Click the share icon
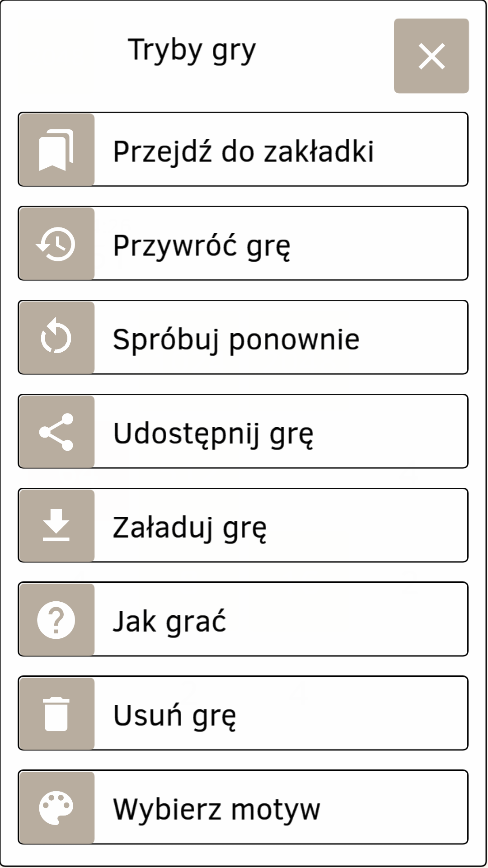The height and width of the screenshot is (868, 488). pos(56,432)
